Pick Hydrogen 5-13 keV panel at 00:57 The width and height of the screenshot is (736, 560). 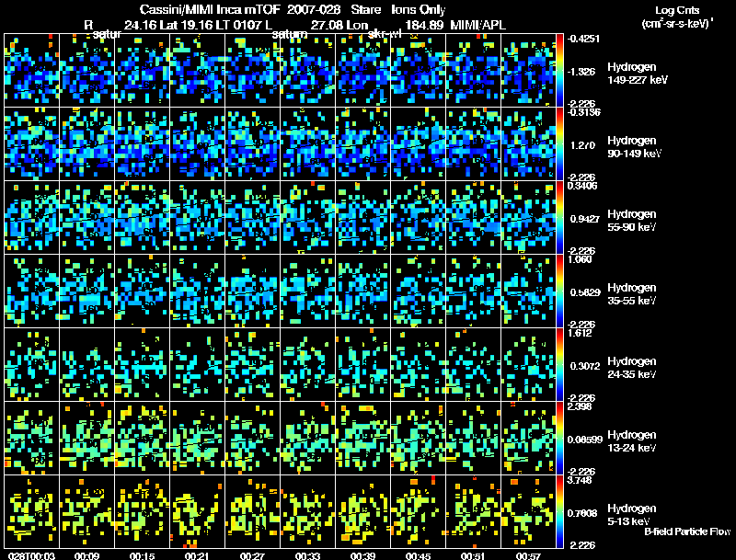[528, 511]
